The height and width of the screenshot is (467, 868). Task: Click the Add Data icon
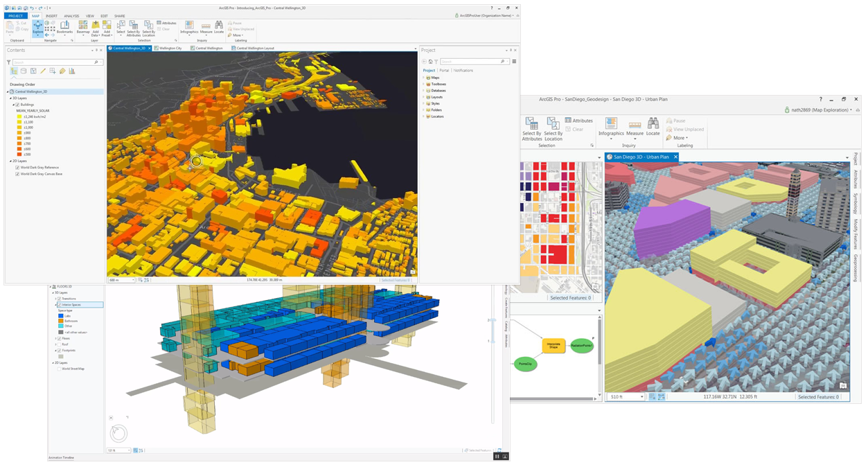click(96, 26)
